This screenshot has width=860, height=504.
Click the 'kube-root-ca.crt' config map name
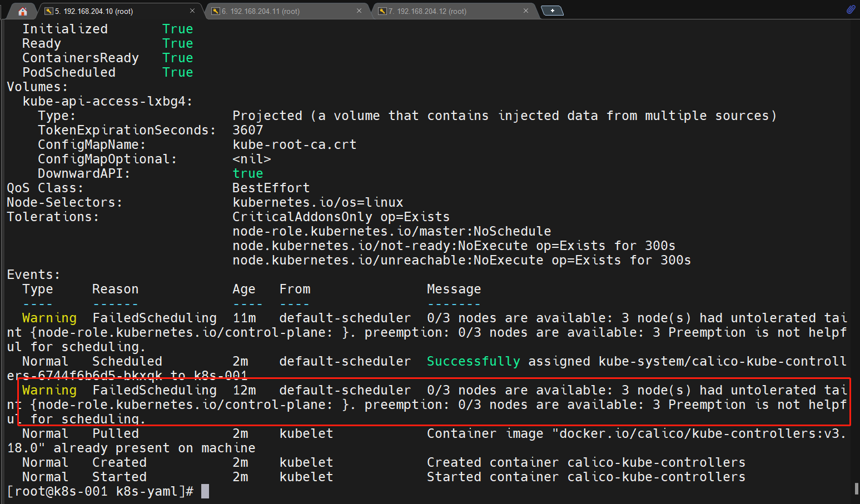pos(295,144)
